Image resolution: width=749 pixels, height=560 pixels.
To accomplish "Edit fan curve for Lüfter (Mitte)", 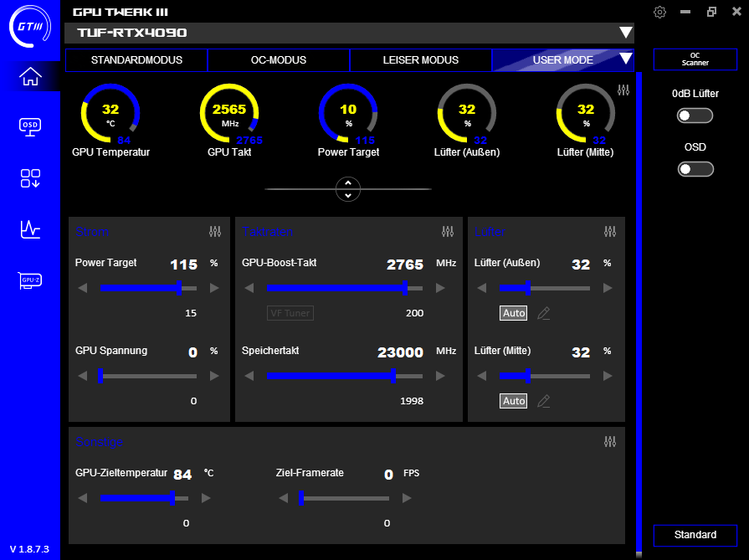I will [x=544, y=401].
